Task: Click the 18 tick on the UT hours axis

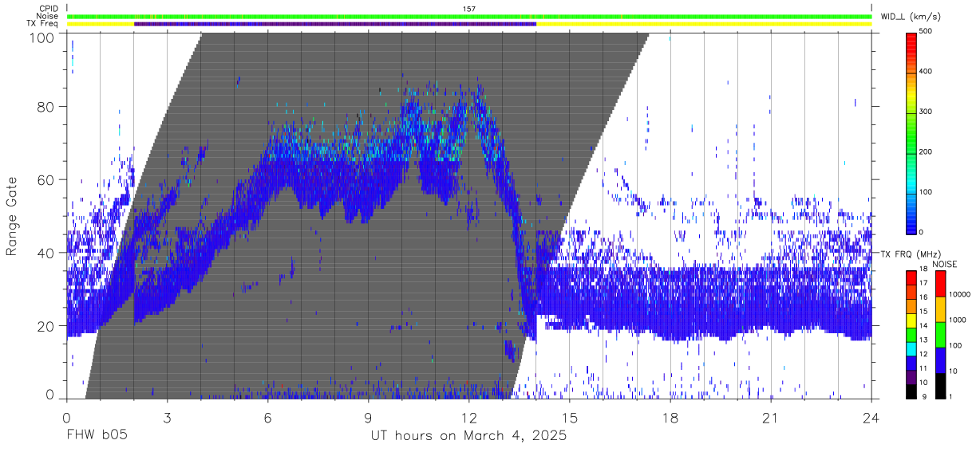Action: pyautogui.click(x=670, y=419)
